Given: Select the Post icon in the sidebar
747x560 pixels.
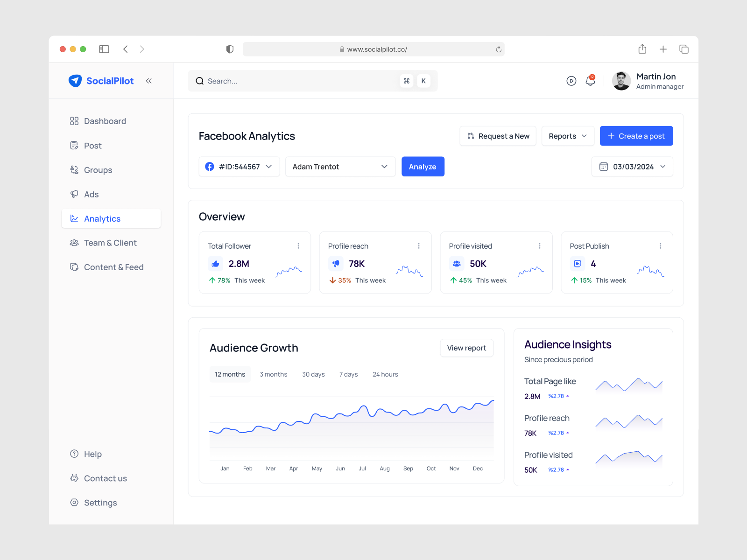Looking at the screenshot, I should pos(75,146).
